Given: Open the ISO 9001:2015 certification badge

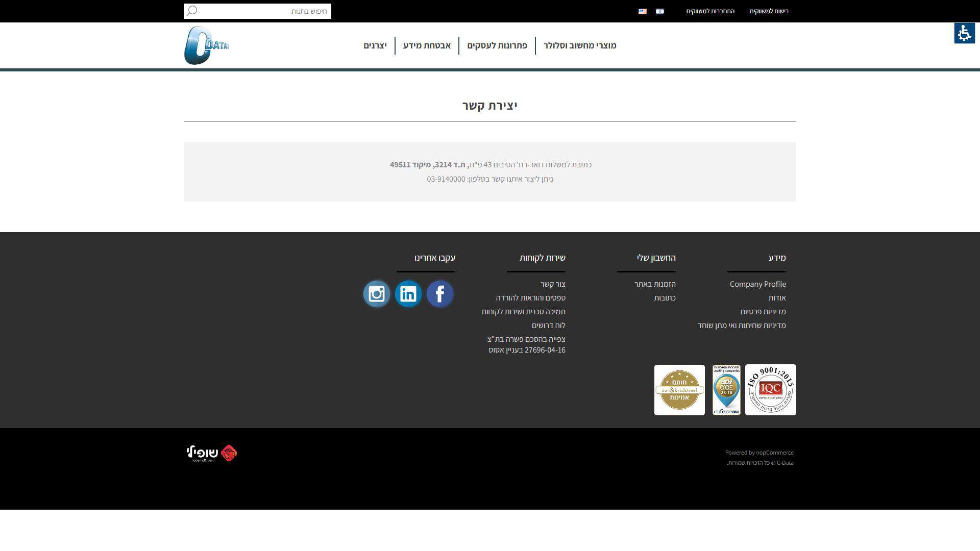Looking at the screenshot, I should pyautogui.click(x=770, y=390).
